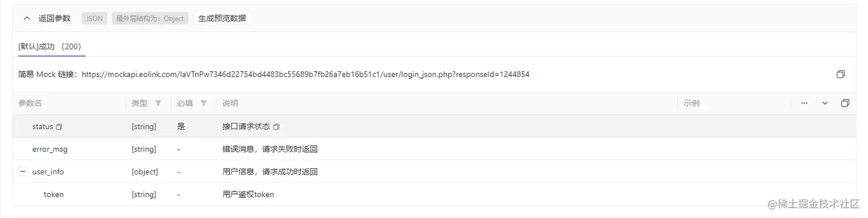Copy the whole parameter table from header
The width and height of the screenshot is (868, 218).
(x=845, y=103)
